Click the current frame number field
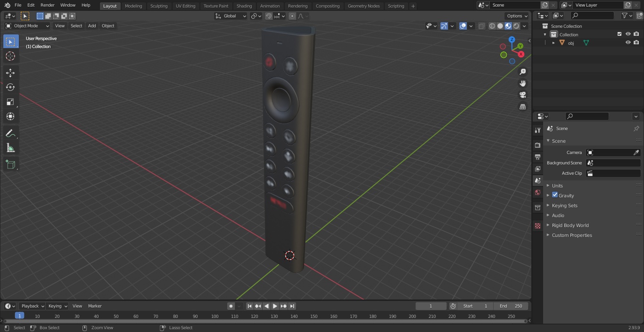 point(430,306)
